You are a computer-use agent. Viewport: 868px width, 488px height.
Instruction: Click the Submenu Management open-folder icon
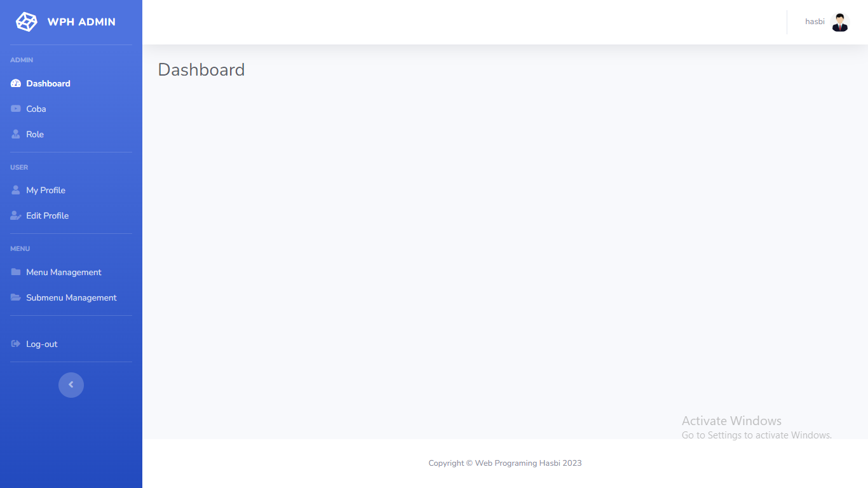point(16,297)
